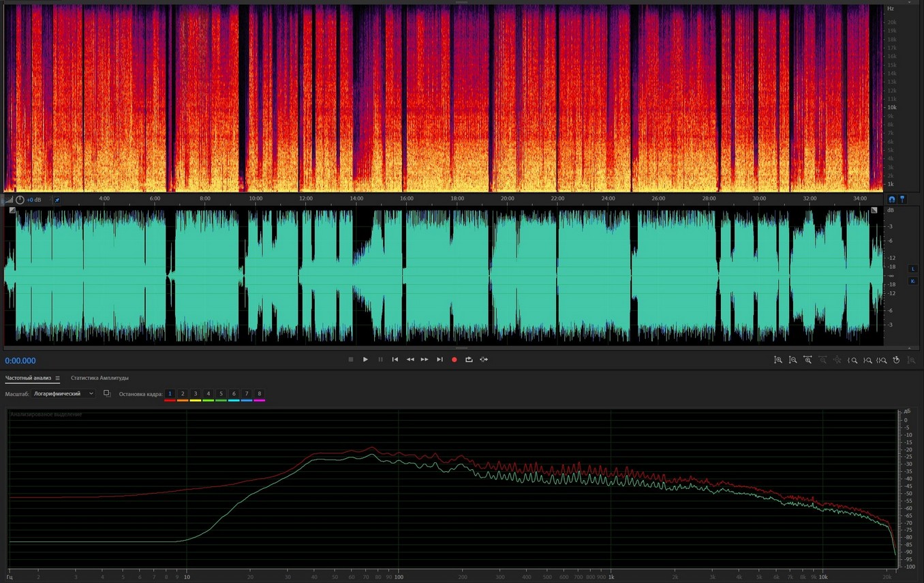924x583 pixels.
Task: Jump to the previous marker
Action: click(x=395, y=359)
